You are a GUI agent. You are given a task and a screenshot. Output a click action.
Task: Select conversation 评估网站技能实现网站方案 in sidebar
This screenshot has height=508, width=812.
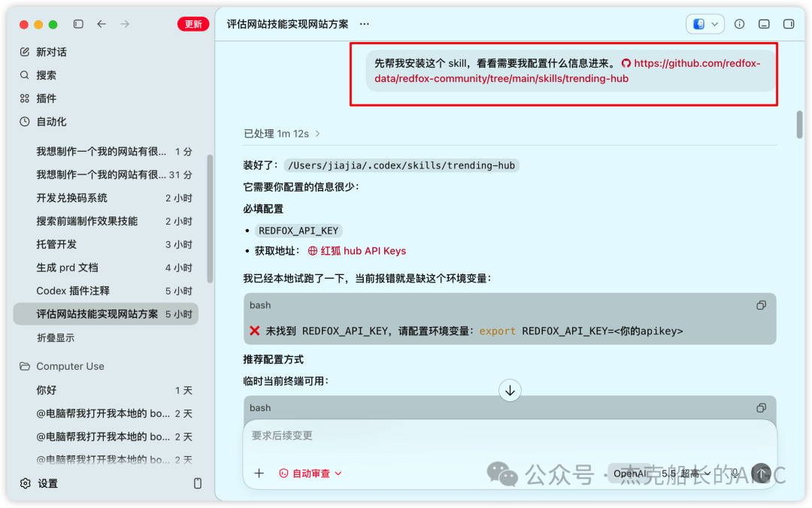(106, 314)
